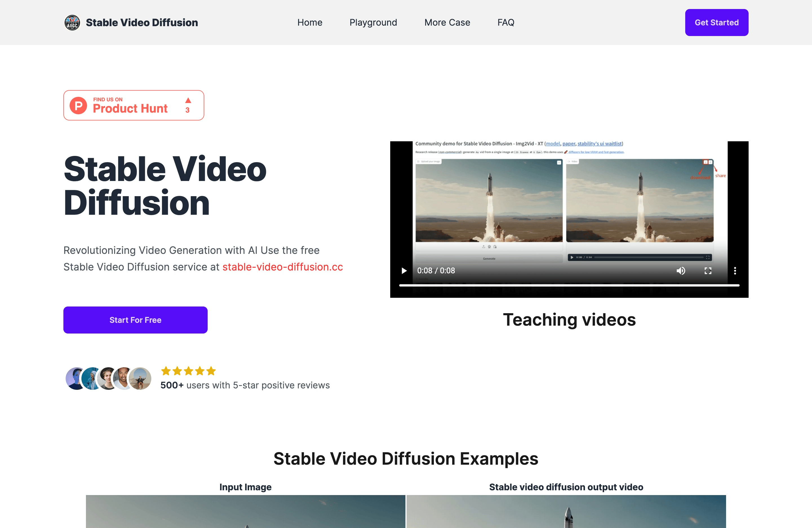Click the Home menu item
Viewport: 812px width, 528px height.
(310, 23)
